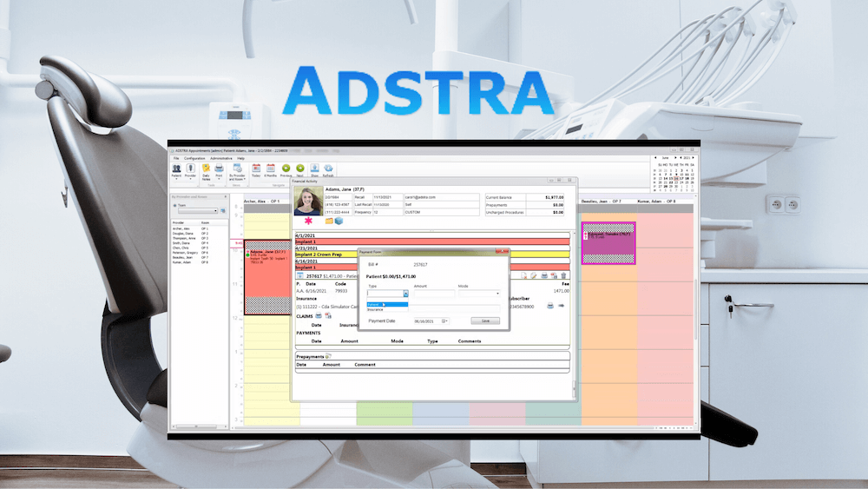Select Patient option in Type list
This screenshot has height=489, width=868.
point(387,305)
